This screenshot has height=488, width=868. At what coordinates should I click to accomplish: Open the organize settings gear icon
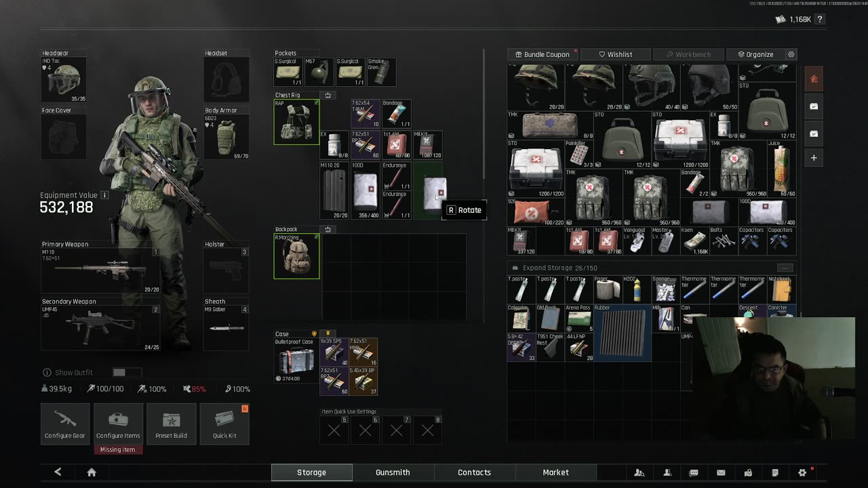click(x=791, y=54)
